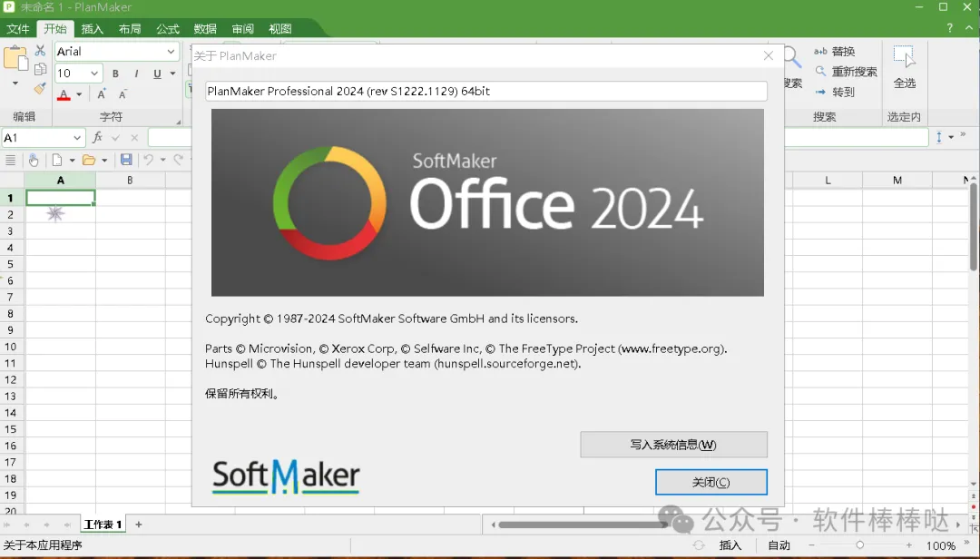
Task: Click 转到 go to button
Action: (835, 92)
